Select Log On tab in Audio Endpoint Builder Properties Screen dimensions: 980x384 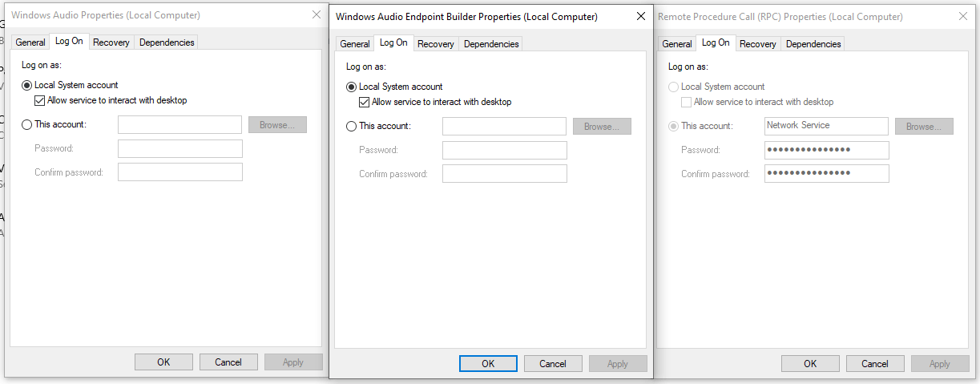click(x=393, y=42)
